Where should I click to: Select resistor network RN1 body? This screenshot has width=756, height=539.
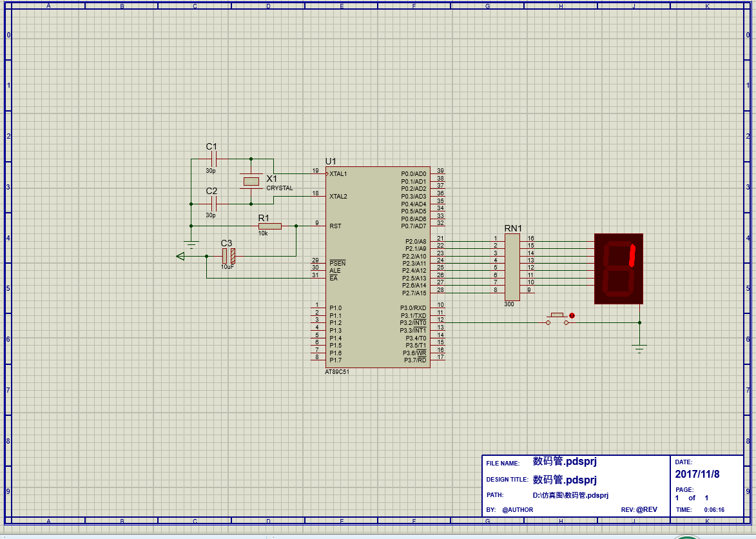512,267
